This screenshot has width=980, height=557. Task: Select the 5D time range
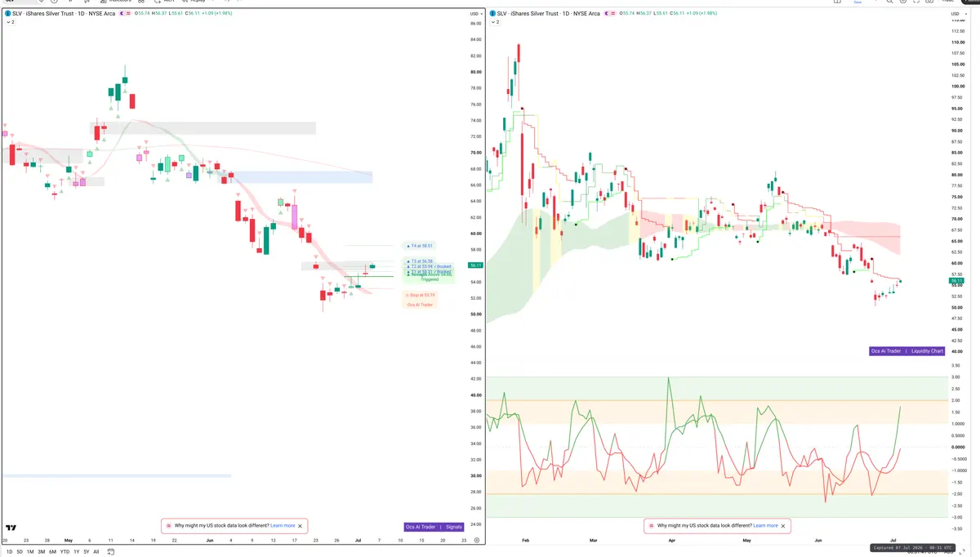20,552
